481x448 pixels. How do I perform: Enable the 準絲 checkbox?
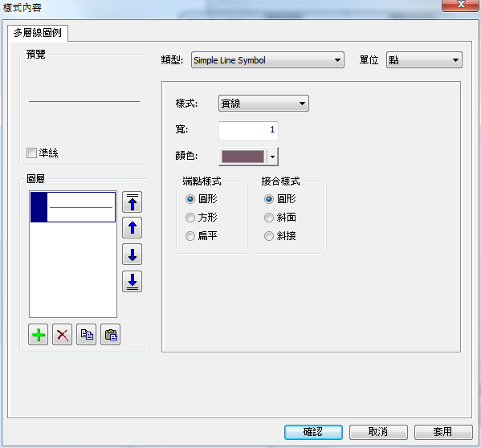pyautogui.click(x=31, y=153)
